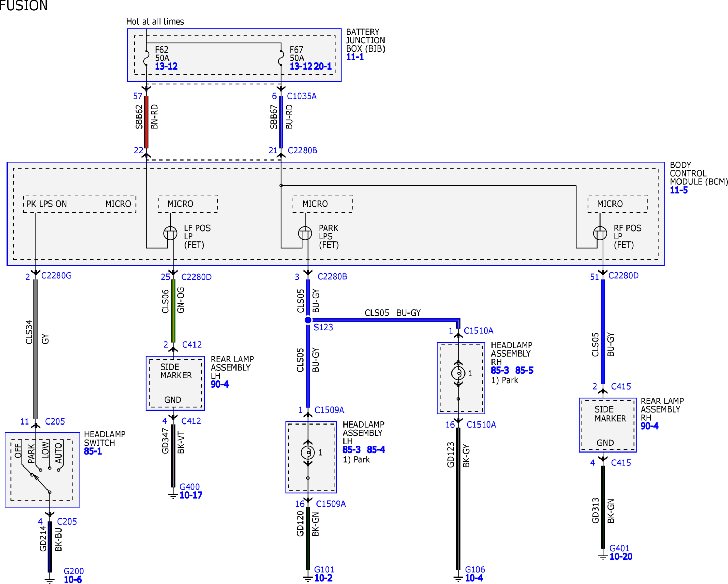Click connector label C205 at pin 11
Image resolution: width=728 pixels, height=584 pixels.
point(55,421)
